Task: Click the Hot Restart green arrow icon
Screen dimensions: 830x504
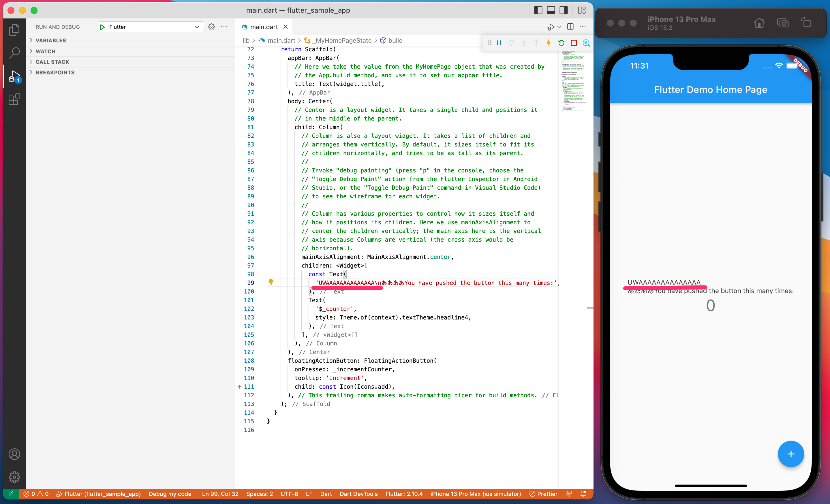Action: 561,43
